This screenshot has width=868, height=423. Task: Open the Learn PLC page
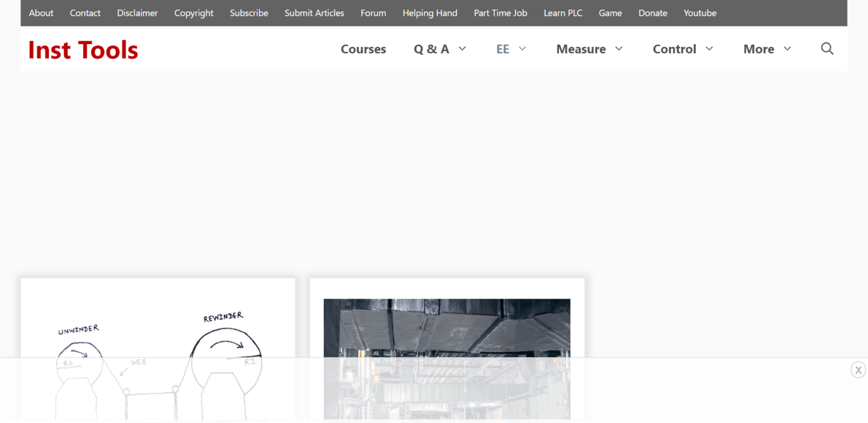point(563,12)
